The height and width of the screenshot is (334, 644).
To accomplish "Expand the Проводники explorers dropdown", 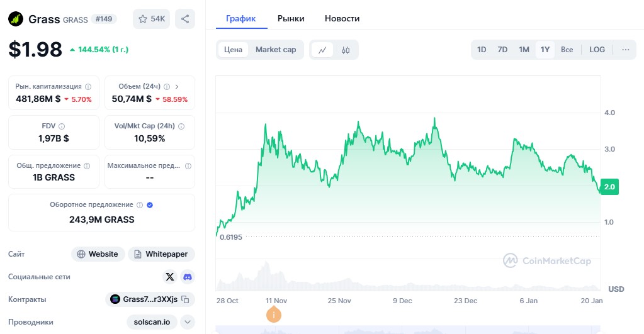I will coord(188,322).
